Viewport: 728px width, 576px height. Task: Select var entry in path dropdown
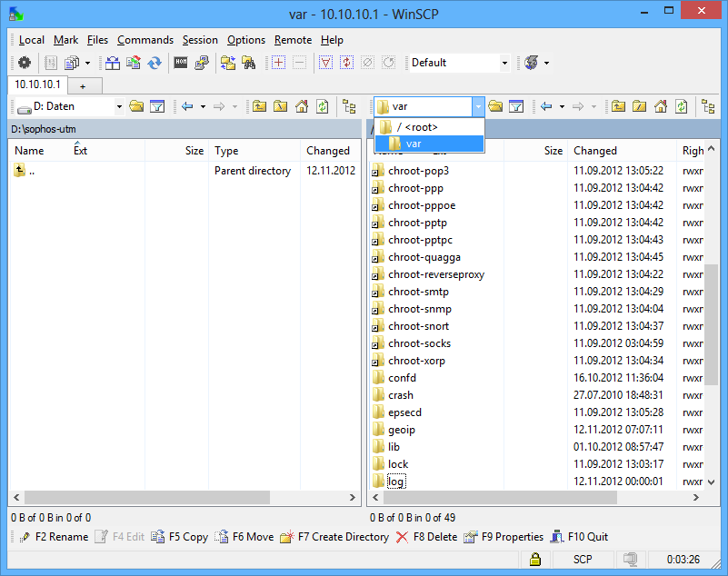(x=430, y=144)
